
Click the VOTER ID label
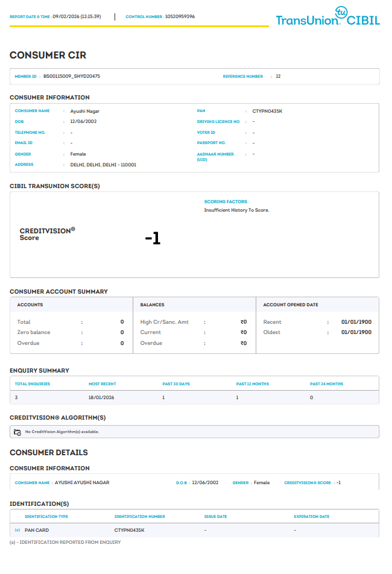[206, 133]
